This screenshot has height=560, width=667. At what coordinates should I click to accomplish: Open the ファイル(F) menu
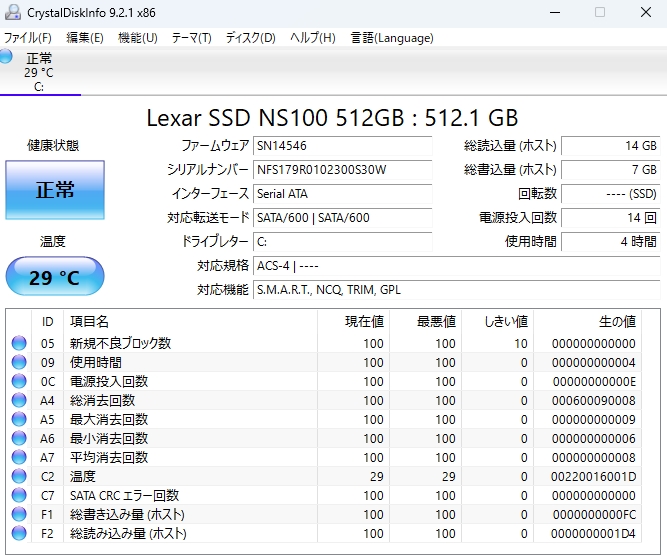28,38
